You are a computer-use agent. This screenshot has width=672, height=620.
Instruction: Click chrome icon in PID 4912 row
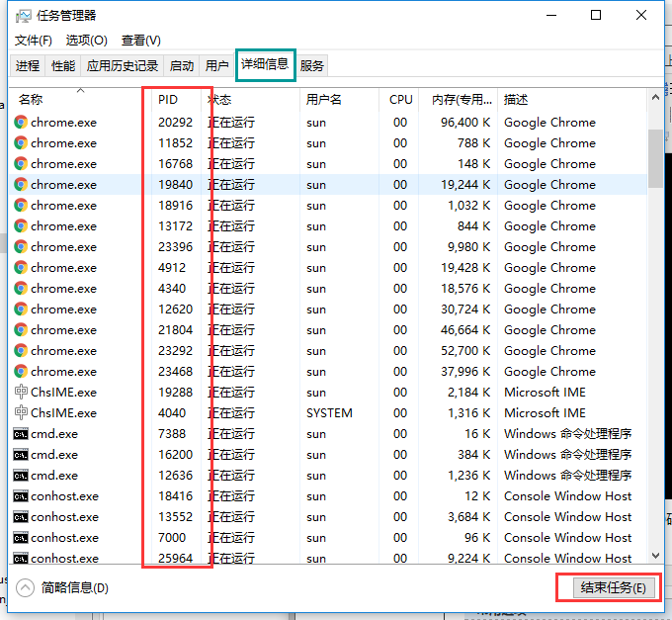click(x=21, y=268)
